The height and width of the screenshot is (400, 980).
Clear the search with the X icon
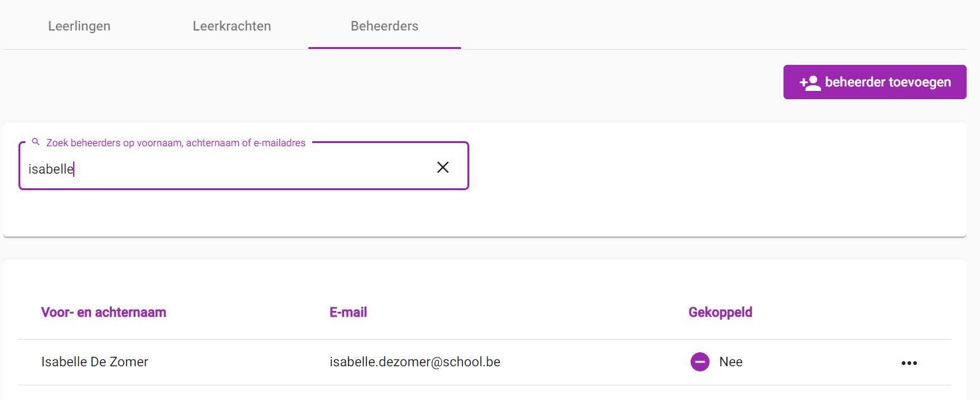443,167
